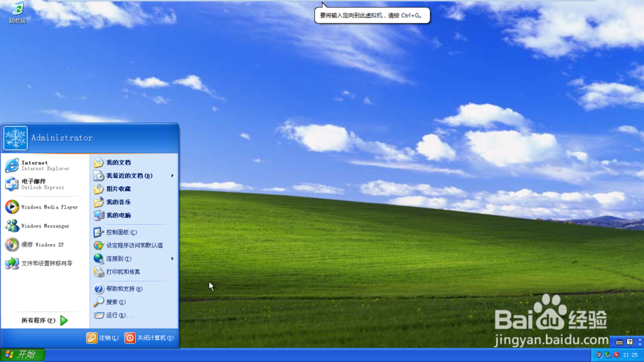Open 运行 dialog
Image resolution: width=644 pixels, height=362 pixels.
coord(135,315)
